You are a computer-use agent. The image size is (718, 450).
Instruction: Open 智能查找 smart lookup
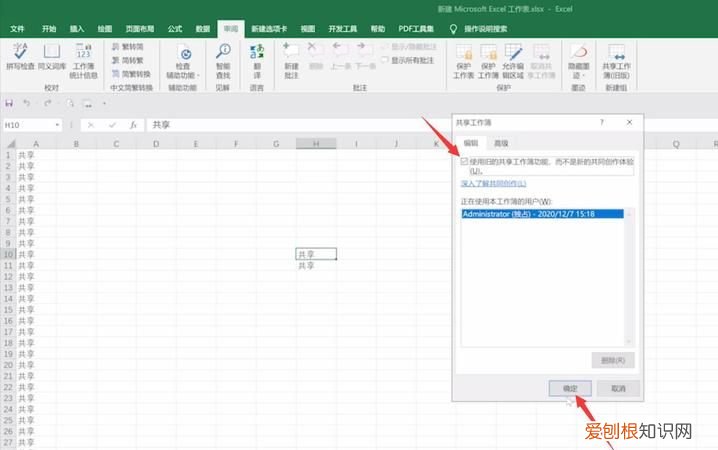coord(223,61)
